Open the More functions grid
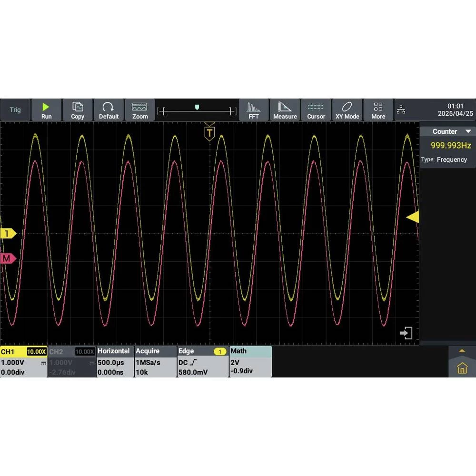 [x=378, y=110]
